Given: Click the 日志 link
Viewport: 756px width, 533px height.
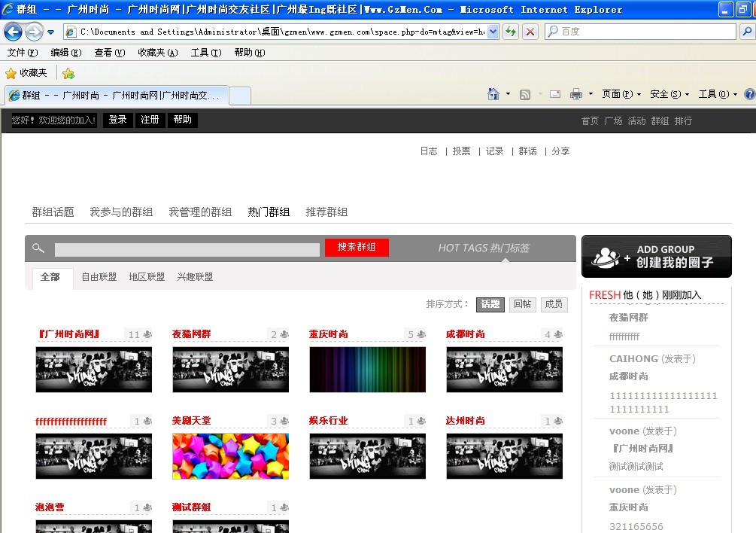Looking at the screenshot, I should 429,151.
